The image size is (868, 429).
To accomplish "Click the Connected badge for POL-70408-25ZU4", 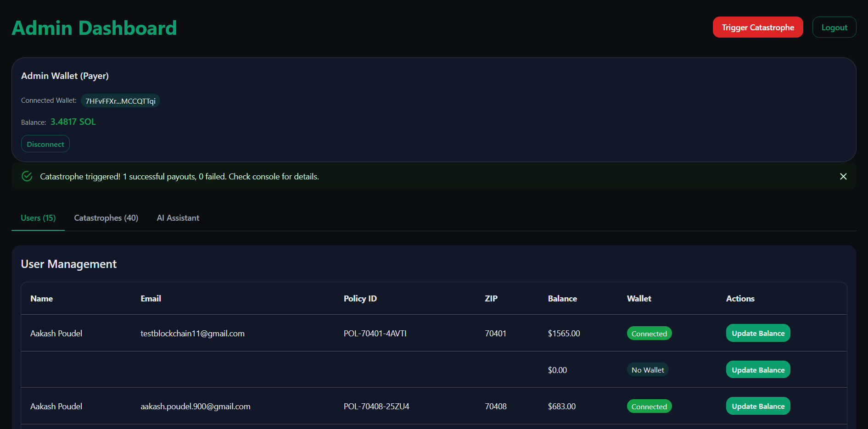I will pyautogui.click(x=649, y=407).
